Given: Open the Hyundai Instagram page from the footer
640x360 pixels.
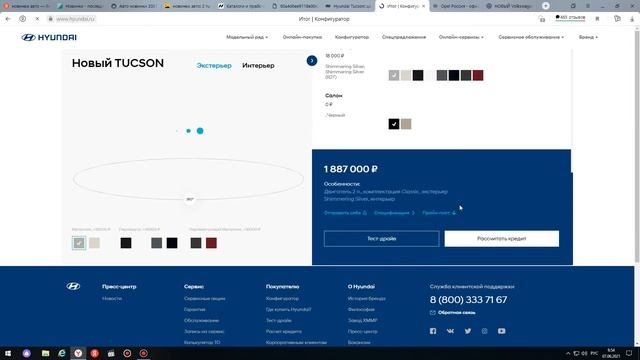Looking at the screenshot, I should [x=484, y=331].
